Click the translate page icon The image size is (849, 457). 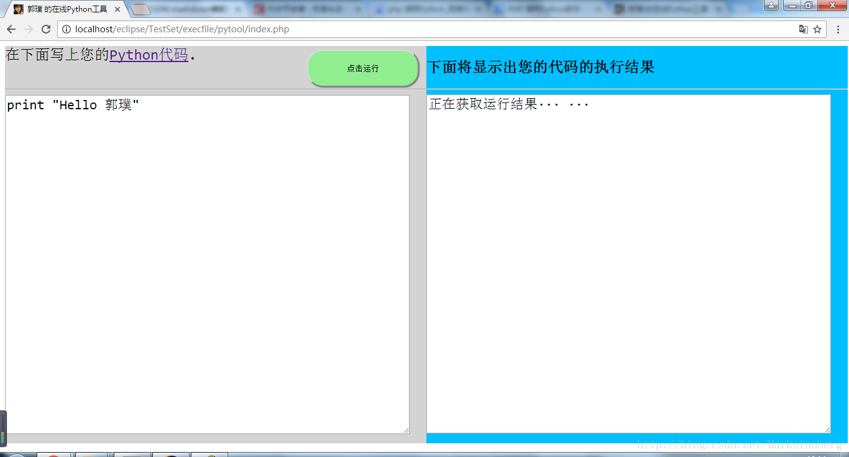803,29
